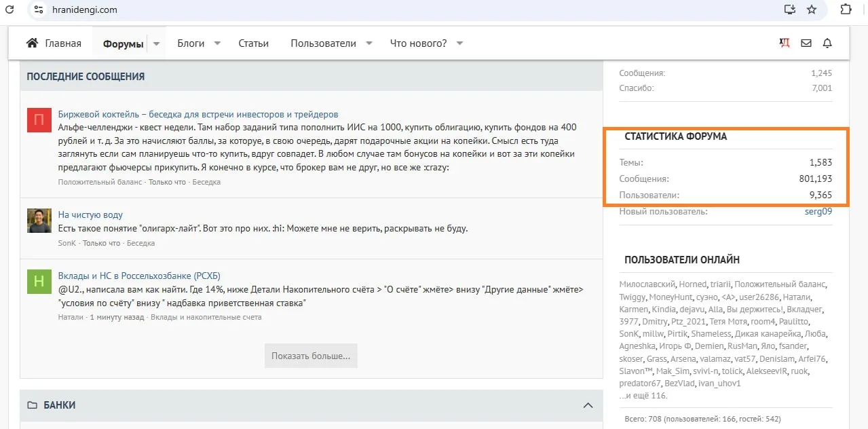Open the На чистую воду thread
The width and height of the screenshot is (868, 429).
90,214
